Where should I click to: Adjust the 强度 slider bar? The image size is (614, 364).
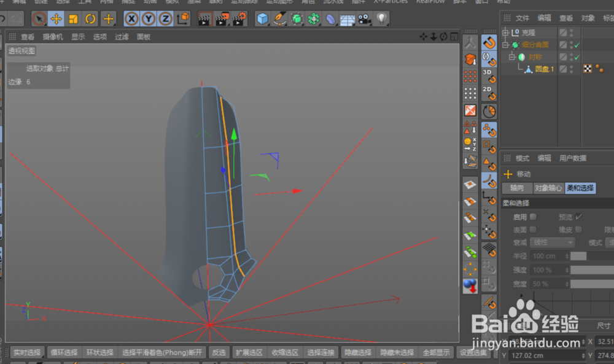pyautogui.click(x=592, y=270)
